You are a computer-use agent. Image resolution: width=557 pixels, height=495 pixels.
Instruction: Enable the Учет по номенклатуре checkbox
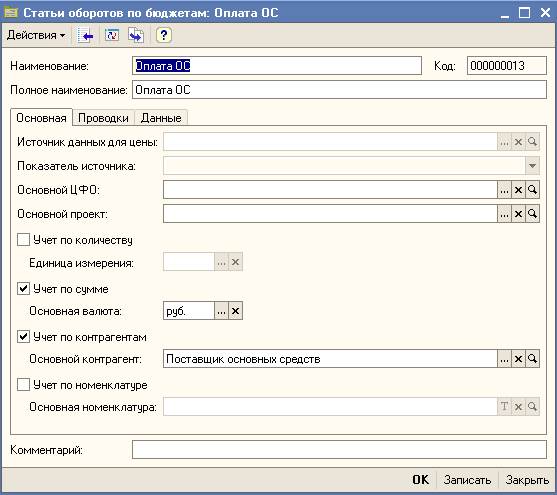[23, 384]
